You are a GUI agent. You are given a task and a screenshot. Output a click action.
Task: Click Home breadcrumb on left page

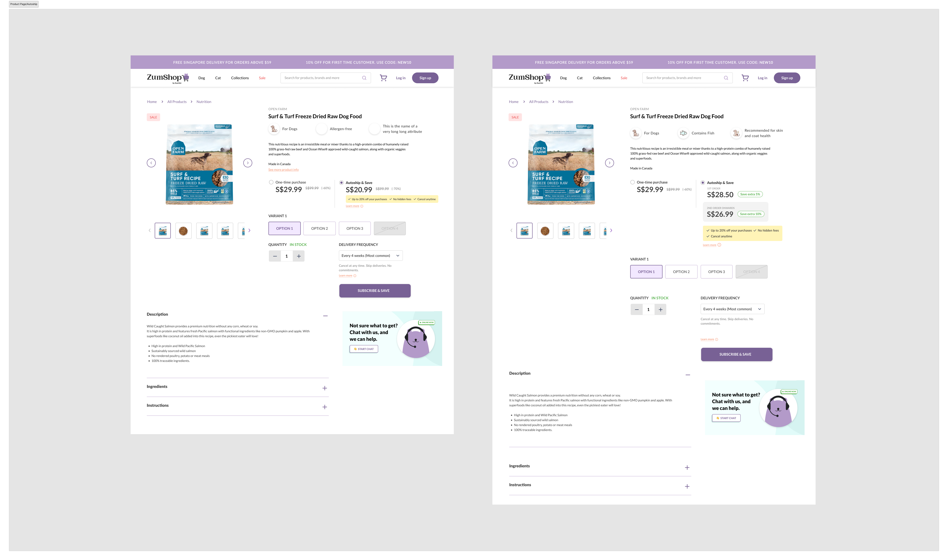152,102
